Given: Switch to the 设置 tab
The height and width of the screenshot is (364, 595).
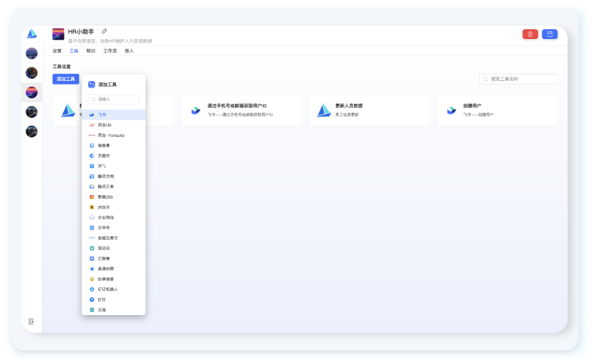Looking at the screenshot, I should pos(57,51).
